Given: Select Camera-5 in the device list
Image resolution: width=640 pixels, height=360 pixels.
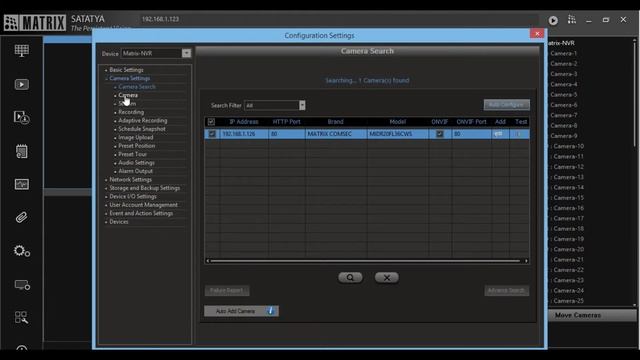Looking at the screenshot, I should tap(564, 95).
